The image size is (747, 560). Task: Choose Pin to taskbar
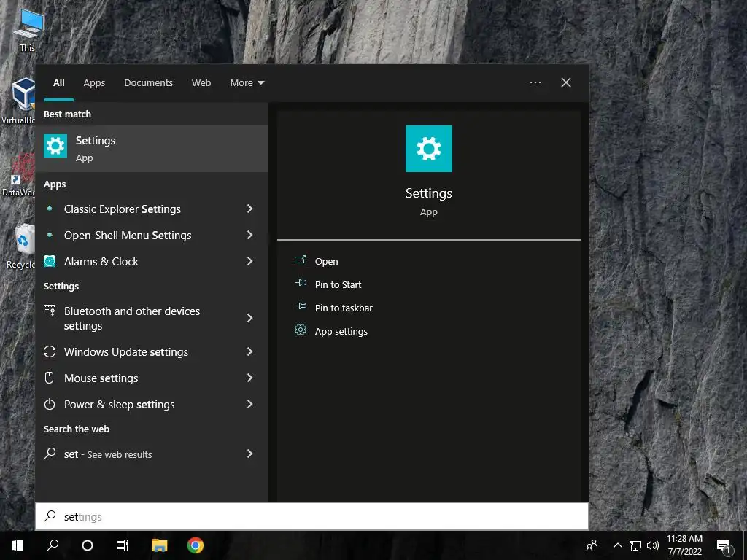(x=344, y=308)
